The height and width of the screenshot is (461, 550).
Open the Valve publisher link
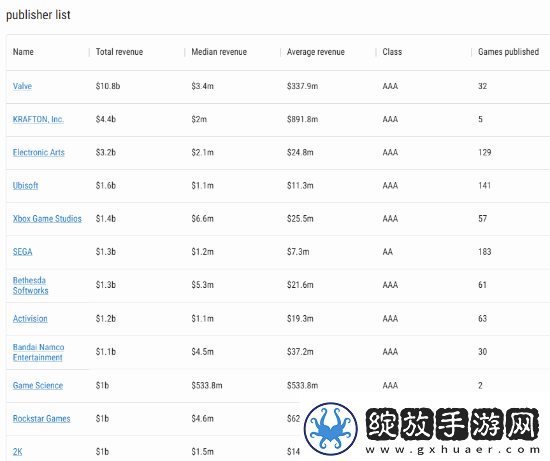tap(22, 86)
